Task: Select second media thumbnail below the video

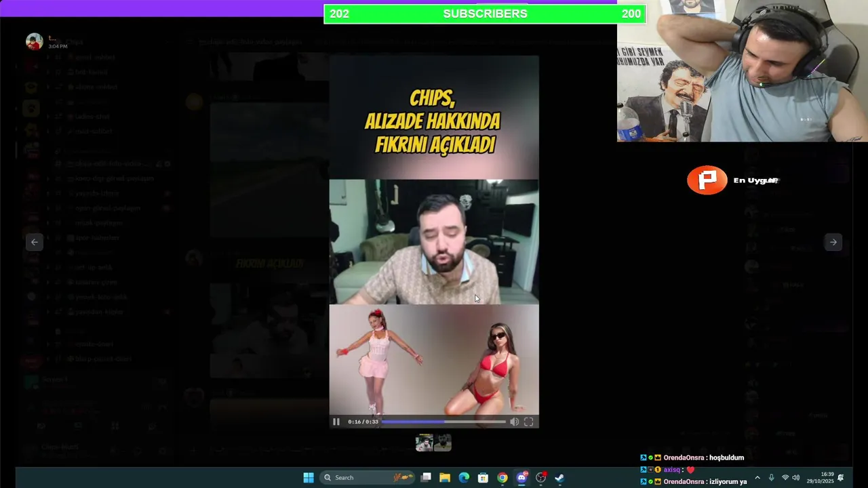Action: click(x=442, y=443)
